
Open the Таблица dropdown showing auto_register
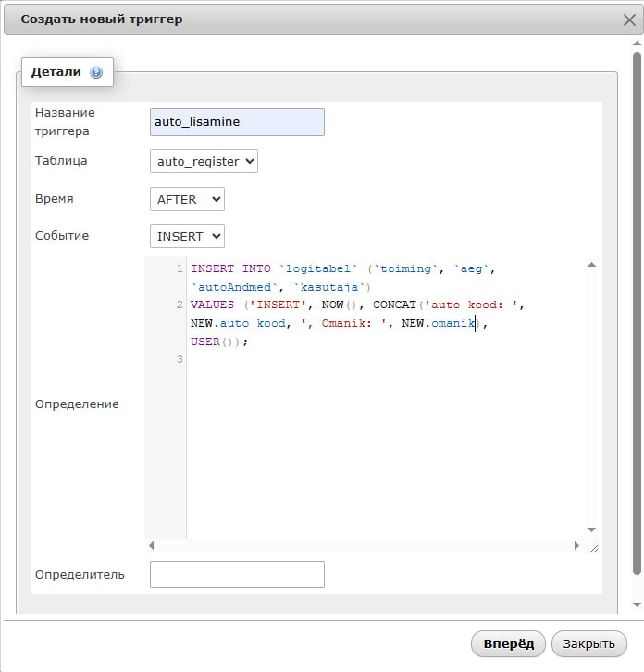(x=204, y=161)
